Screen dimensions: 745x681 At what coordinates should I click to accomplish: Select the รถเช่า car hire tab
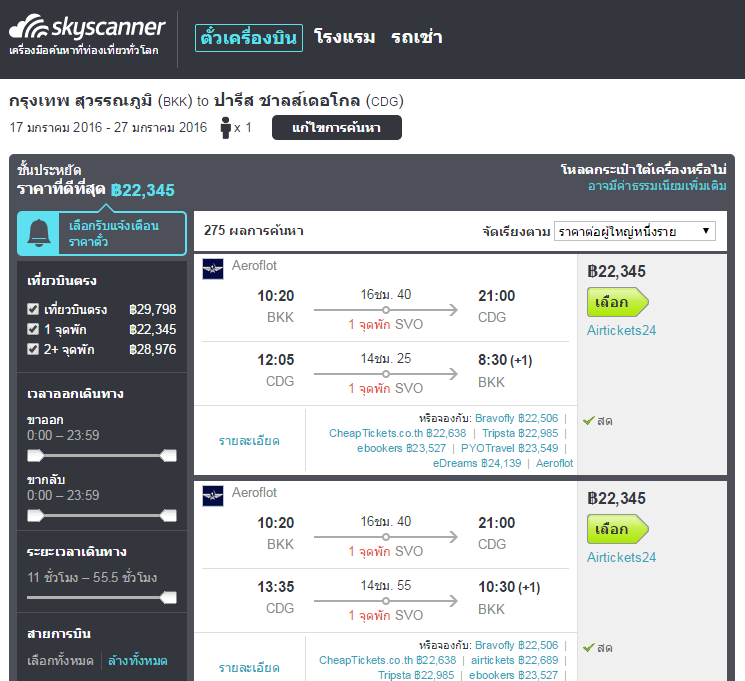tap(417, 37)
